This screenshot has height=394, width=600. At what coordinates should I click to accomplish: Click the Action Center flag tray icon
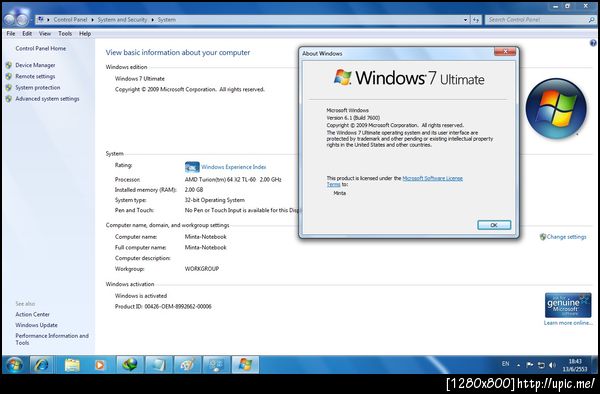pyautogui.click(x=530, y=365)
